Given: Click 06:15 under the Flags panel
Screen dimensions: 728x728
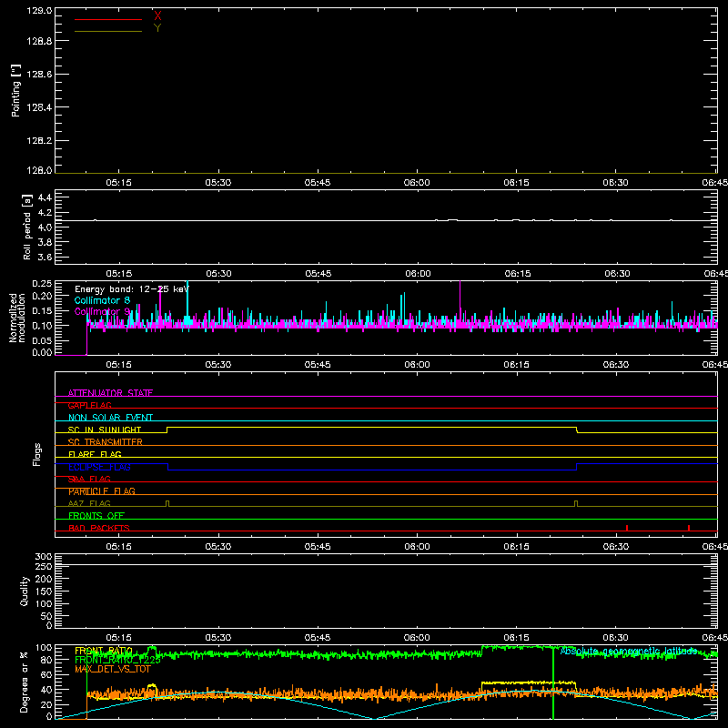Looking at the screenshot, I should [516, 547].
